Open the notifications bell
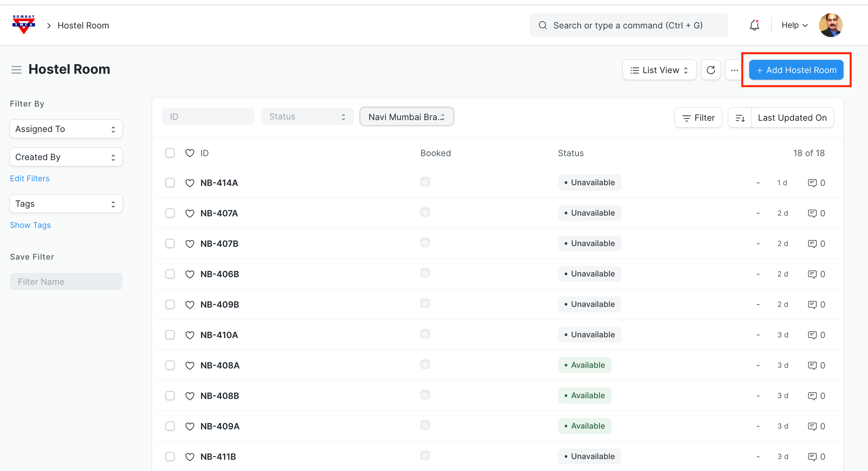Screen dimensions: 868x471 pos(754,25)
